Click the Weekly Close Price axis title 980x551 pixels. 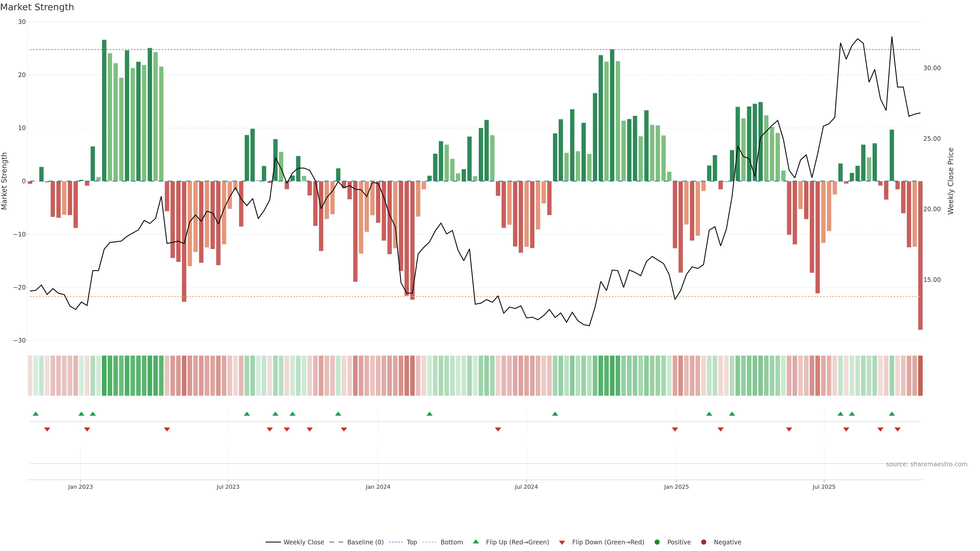pyautogui.click(x=951, y=181)
